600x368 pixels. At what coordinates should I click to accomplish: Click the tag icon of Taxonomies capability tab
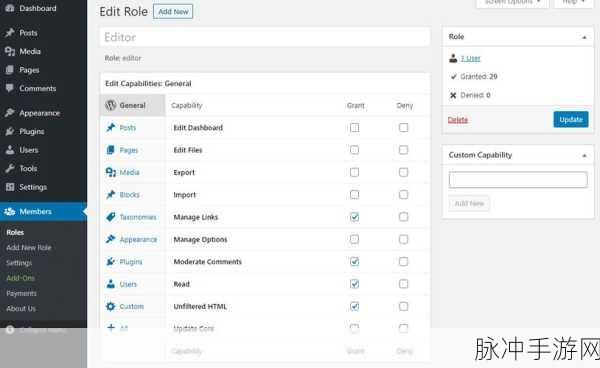(x=111, y=217)
